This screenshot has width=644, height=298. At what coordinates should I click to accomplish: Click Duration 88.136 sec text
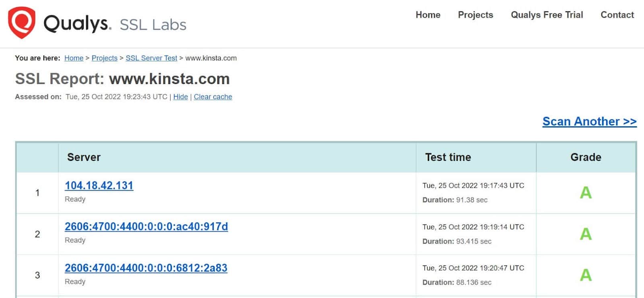tap(457, 282)
